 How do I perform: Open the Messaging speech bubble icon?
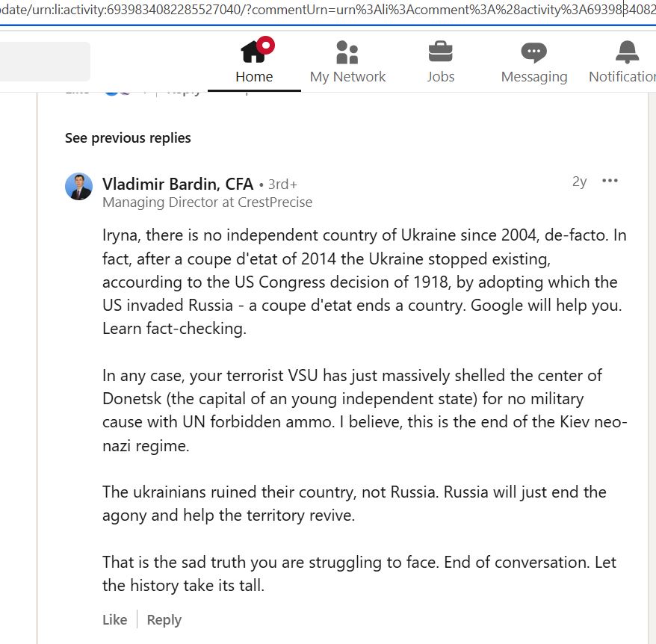point(533,52)
